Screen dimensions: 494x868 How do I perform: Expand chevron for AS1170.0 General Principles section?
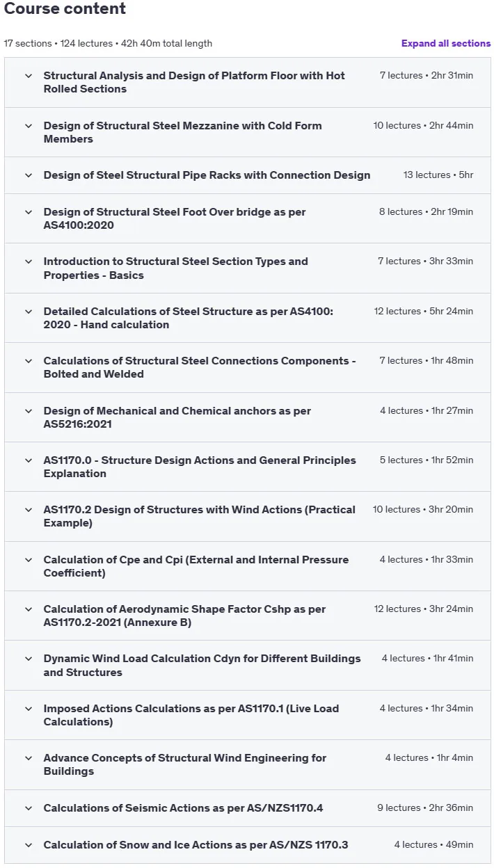29,460
